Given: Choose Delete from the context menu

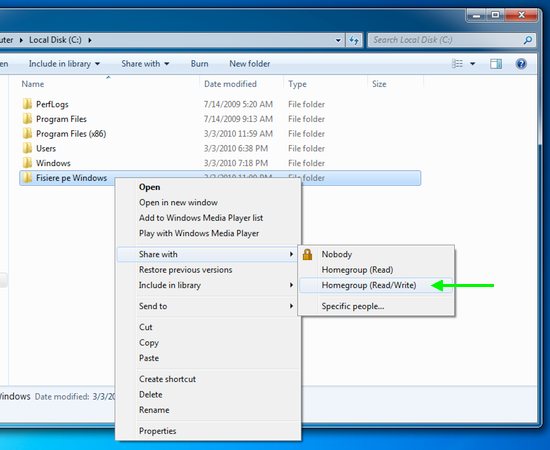Looking at the screenshot, I should [x=208, y=395].
